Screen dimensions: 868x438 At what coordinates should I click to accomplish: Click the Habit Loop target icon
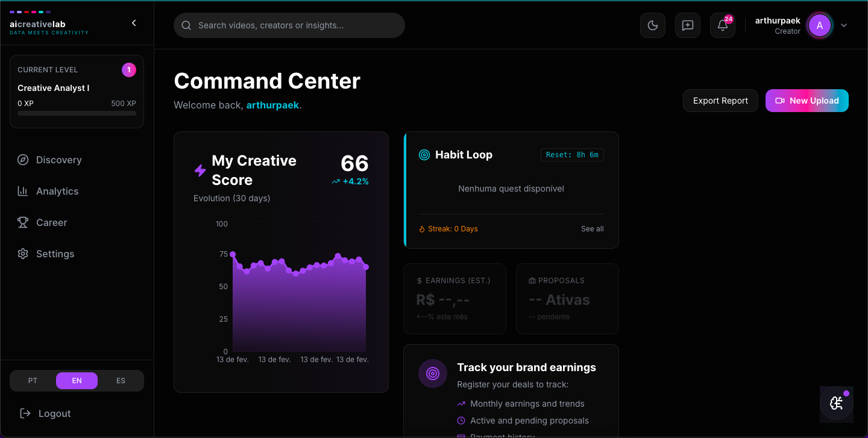point(423,155)
